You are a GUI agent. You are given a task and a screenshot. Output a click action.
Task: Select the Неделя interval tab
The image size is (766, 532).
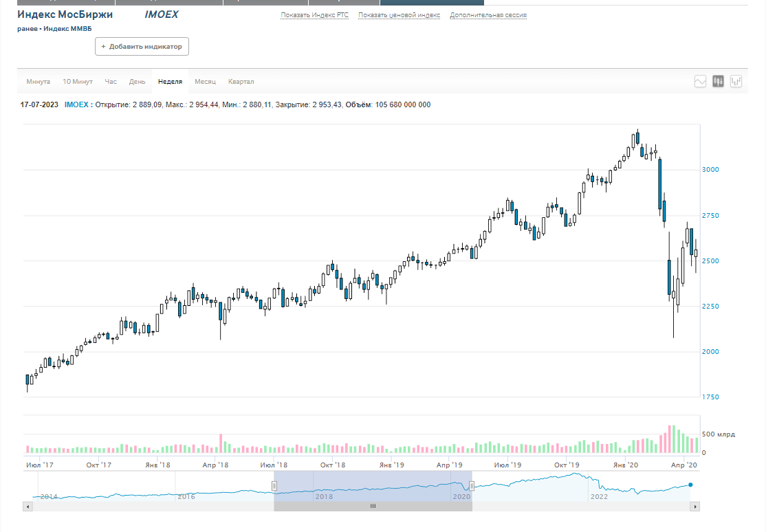pos(170,82)
